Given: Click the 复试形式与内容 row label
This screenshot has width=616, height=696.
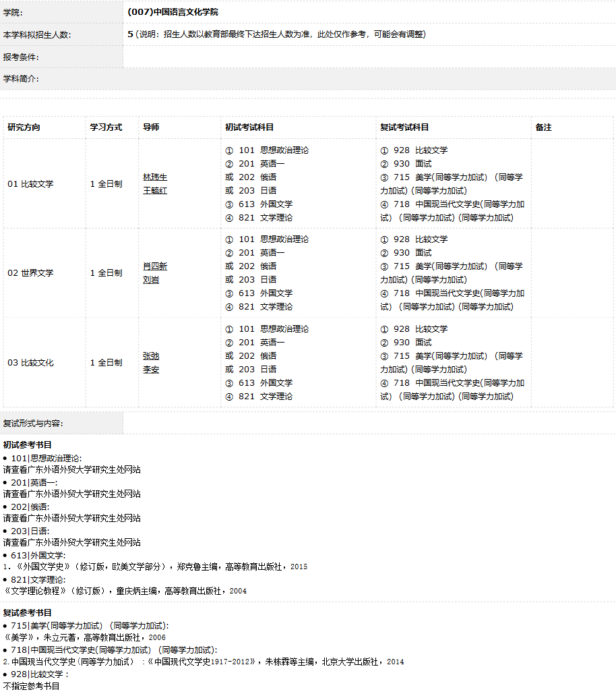Looking at the screenshot, I should [x=33, y=424].
